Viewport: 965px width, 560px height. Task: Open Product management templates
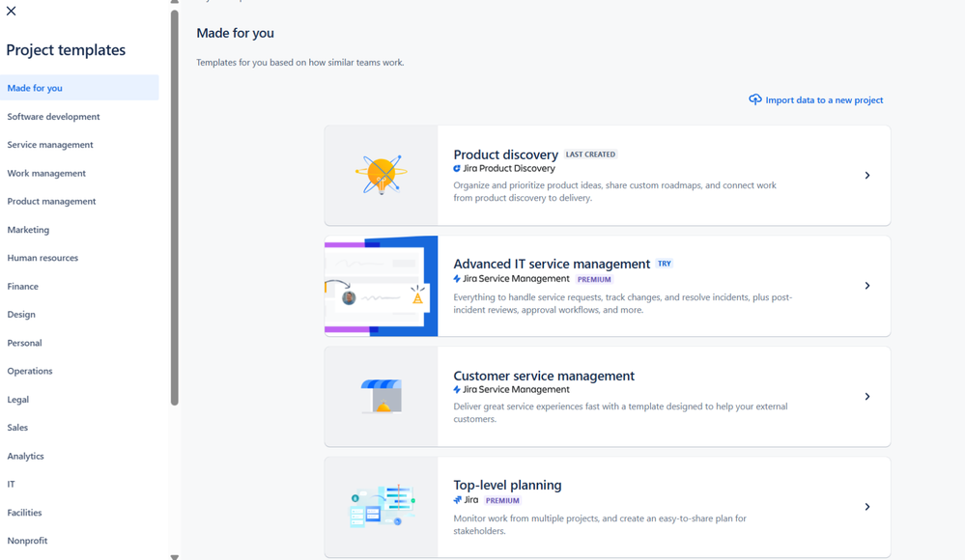point(52,201)
